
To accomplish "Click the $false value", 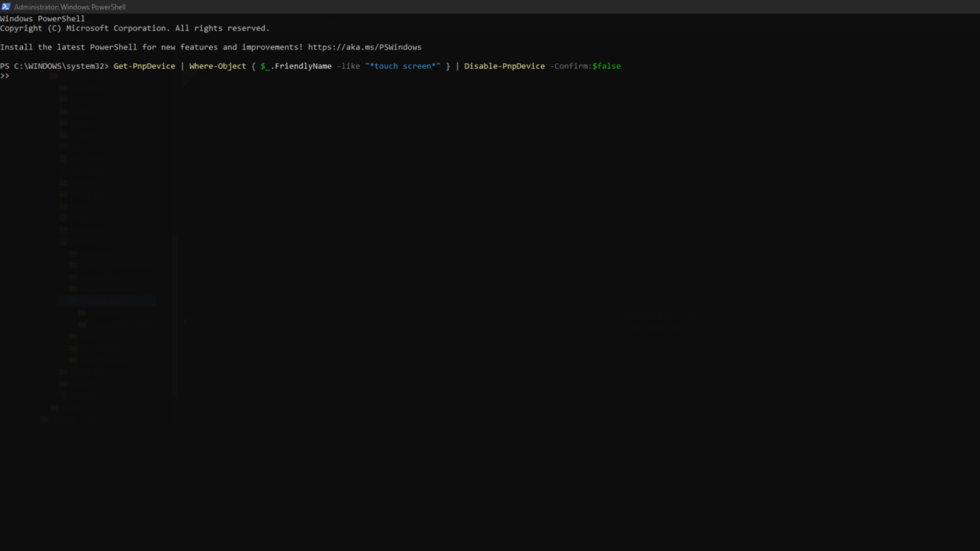I will (606, 66).
